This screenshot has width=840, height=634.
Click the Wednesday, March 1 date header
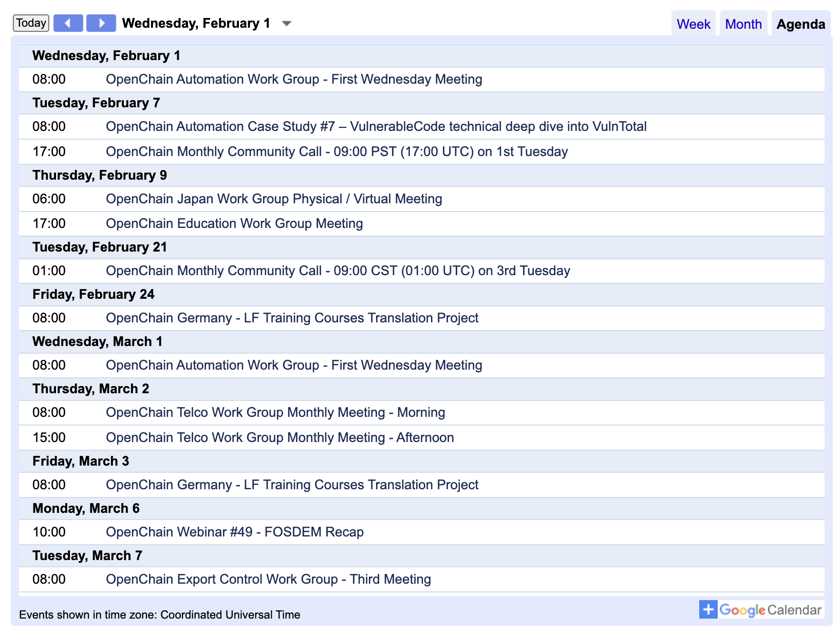[x=422, y=342]
